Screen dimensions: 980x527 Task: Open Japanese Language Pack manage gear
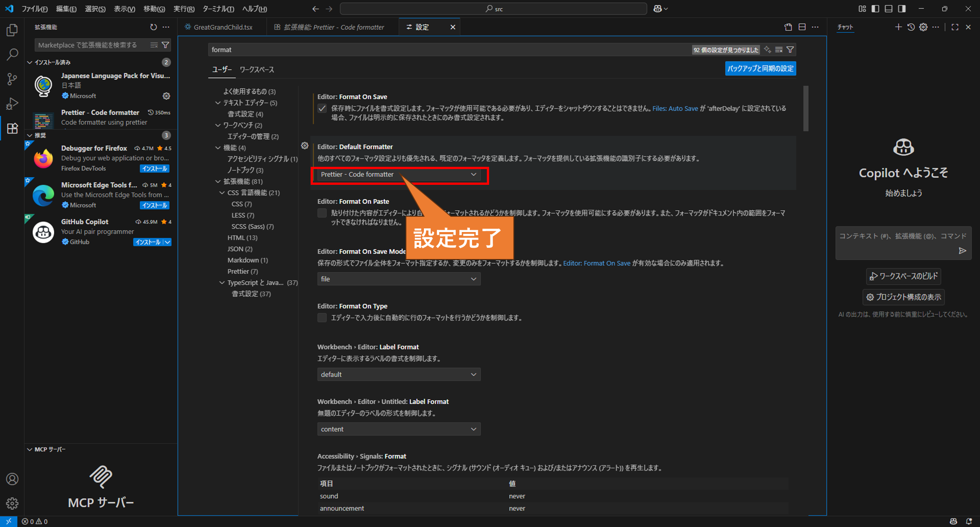point(166,96)
